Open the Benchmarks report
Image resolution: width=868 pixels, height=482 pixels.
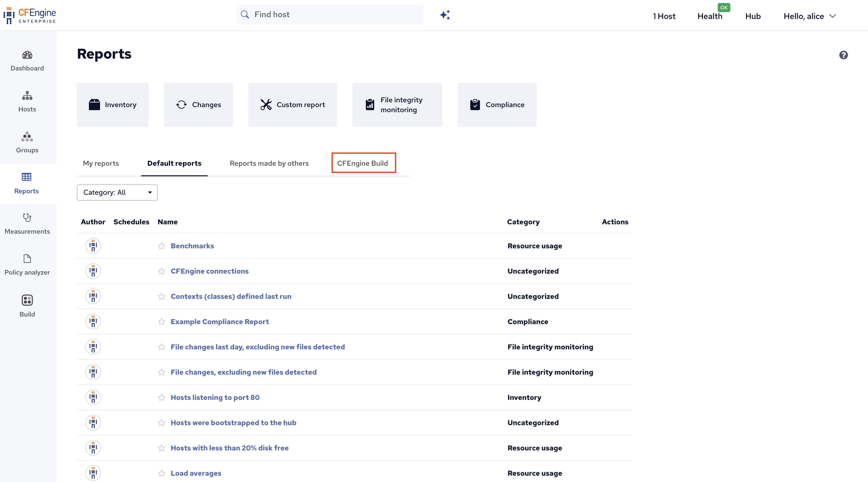(192, 246)
